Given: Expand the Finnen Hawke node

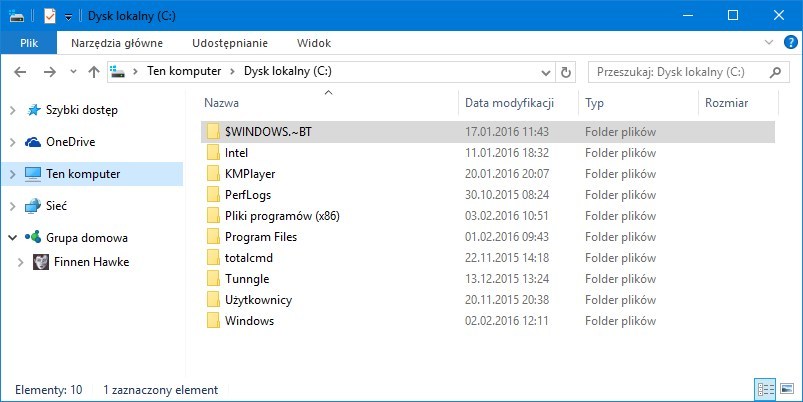Looking at the screenshot, I should point(20,262).
